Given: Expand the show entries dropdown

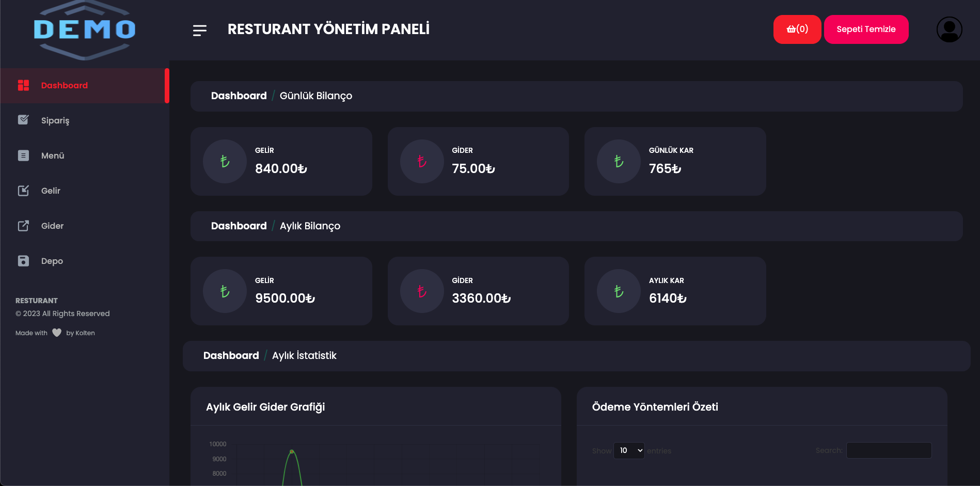Looking at the screenshot, I should click(629, 450).
